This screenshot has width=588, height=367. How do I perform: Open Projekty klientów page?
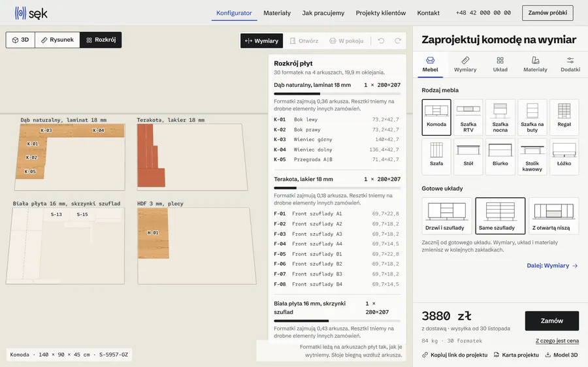point(381,13)
